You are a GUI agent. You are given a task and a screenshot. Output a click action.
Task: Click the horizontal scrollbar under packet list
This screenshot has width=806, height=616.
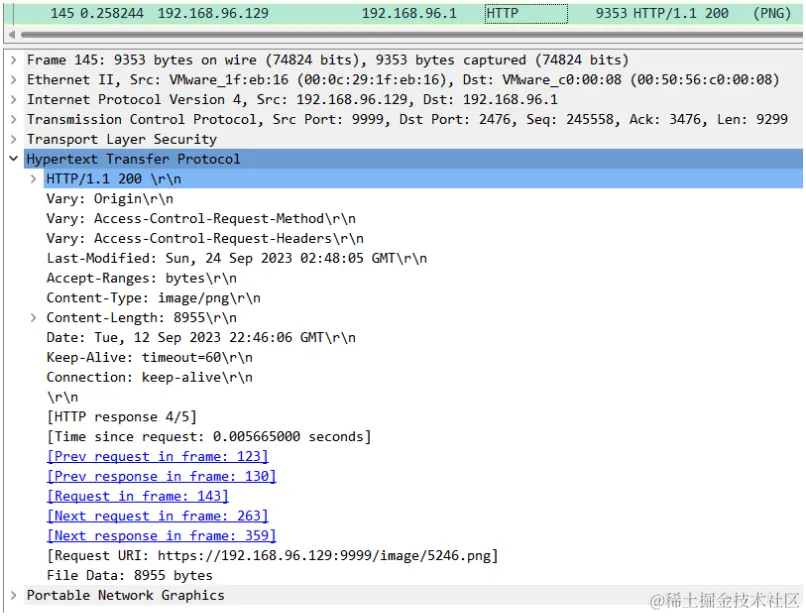pyautogui.click(x=411, y=35)
